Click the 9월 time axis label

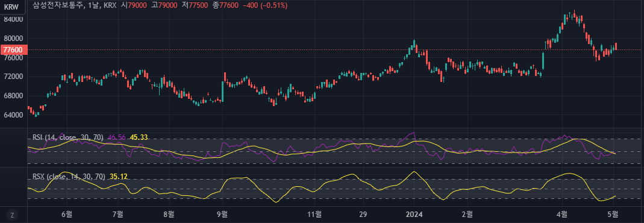[x=222, y=214]
